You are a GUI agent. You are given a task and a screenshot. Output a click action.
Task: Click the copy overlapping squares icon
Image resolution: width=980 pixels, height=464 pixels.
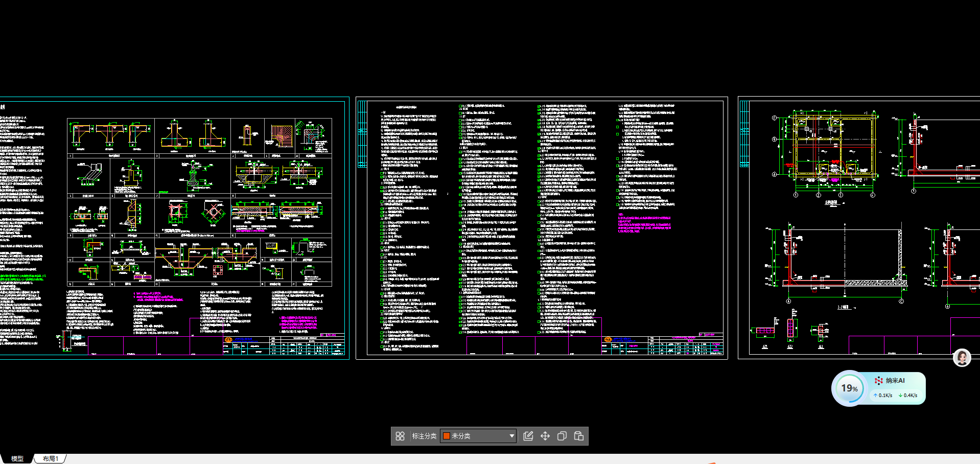pos(562,436)
